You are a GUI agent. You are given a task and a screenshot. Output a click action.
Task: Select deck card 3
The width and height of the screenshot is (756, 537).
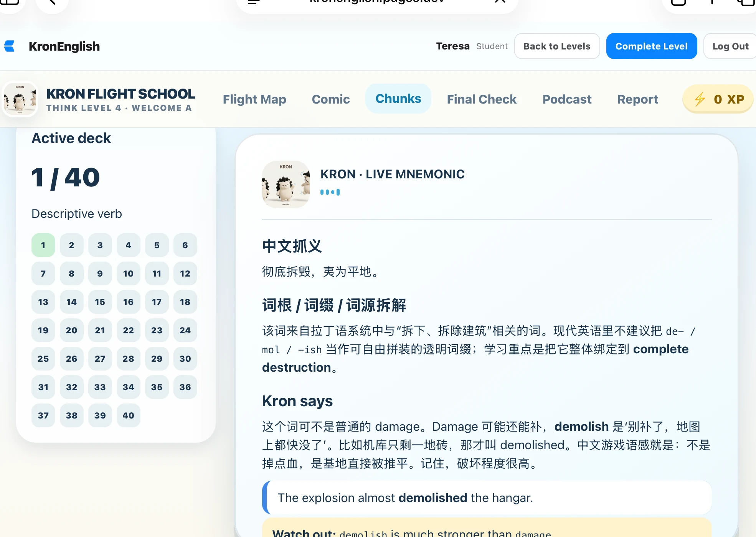(x=100, y=245)
